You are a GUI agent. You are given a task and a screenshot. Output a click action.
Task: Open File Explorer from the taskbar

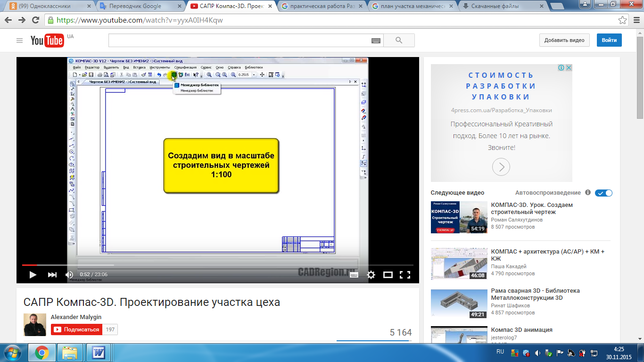(x=70, y=353)
